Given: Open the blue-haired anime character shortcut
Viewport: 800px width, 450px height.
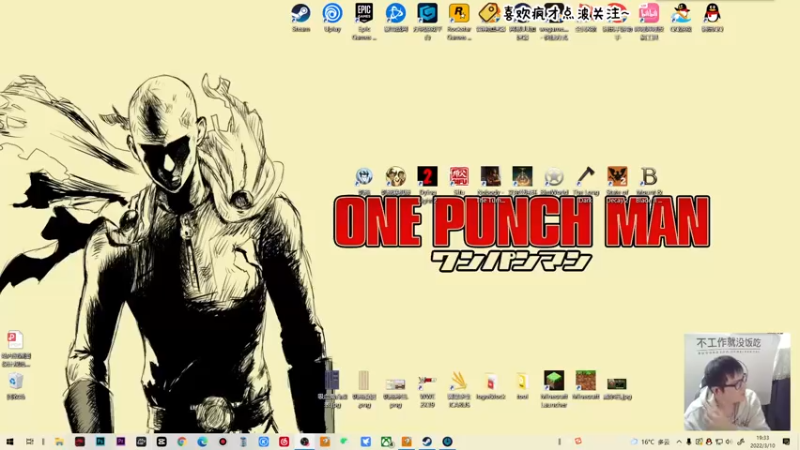Looking at the screenshot, I should coord(364,180).
